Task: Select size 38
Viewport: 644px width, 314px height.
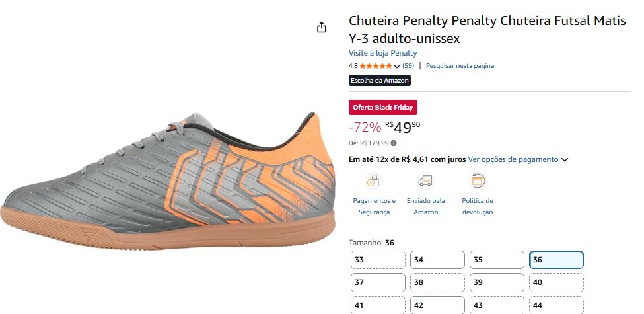Action: (437, 282)
